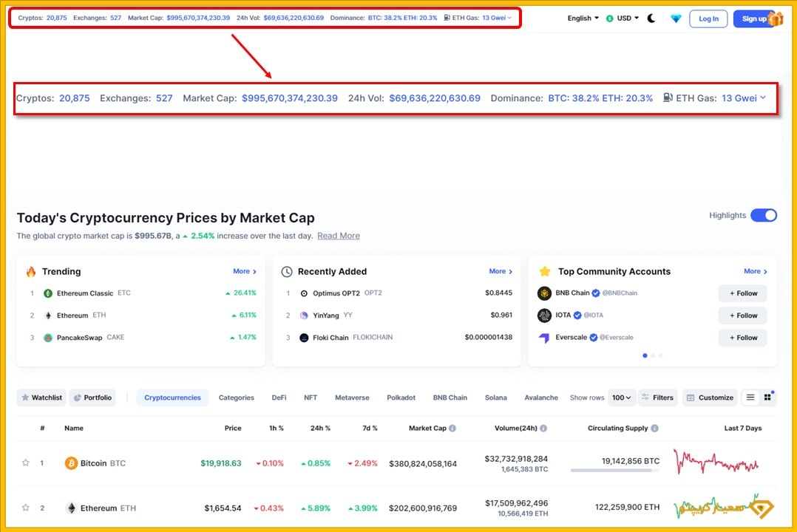Open the Watchlist tab
This screenshot has width=797, height=532.
tap(41, 398)
